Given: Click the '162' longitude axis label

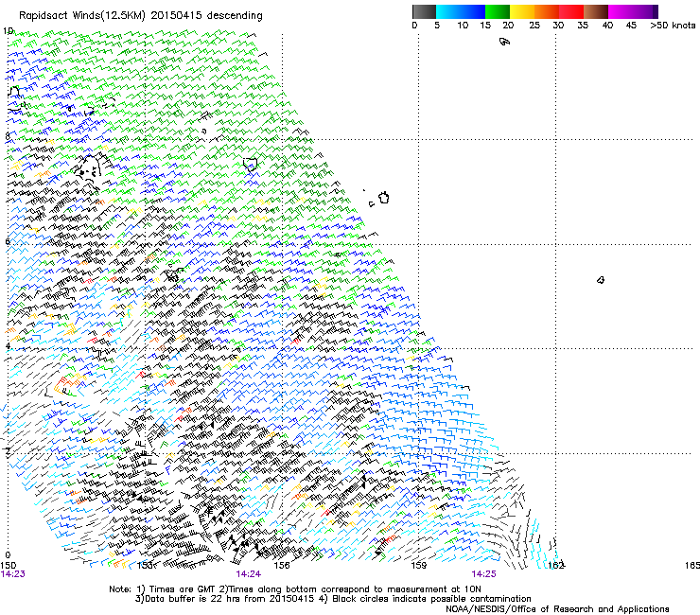Looking at the screenshot, I should 556,566.
